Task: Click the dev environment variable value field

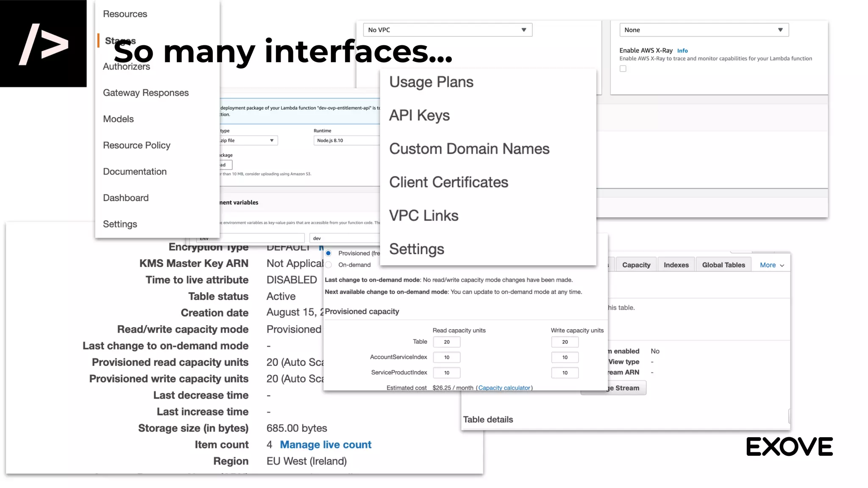Action: [x=345, y=238]
